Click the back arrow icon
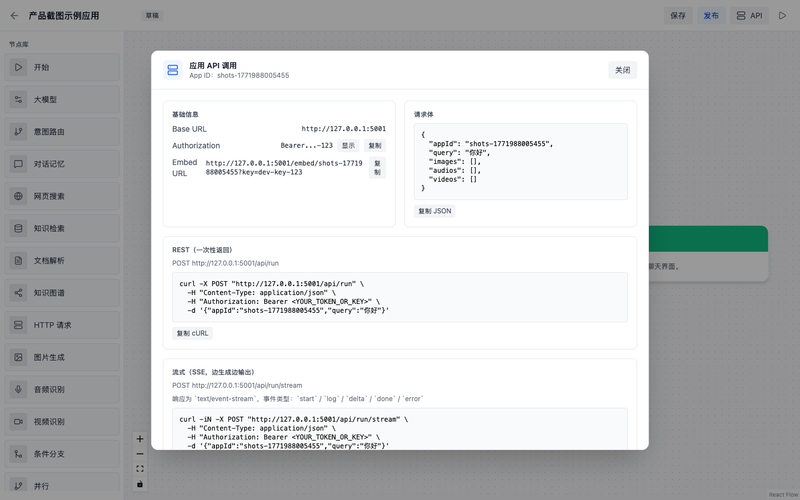 click(x=14, y=16)
